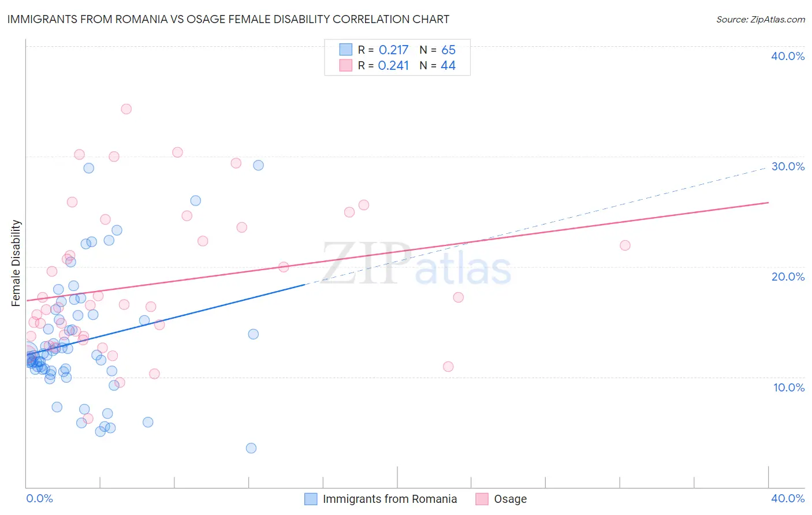Click the 40.0% y-axis tick label
Screen dimensions: 812x515
[788, 56]
